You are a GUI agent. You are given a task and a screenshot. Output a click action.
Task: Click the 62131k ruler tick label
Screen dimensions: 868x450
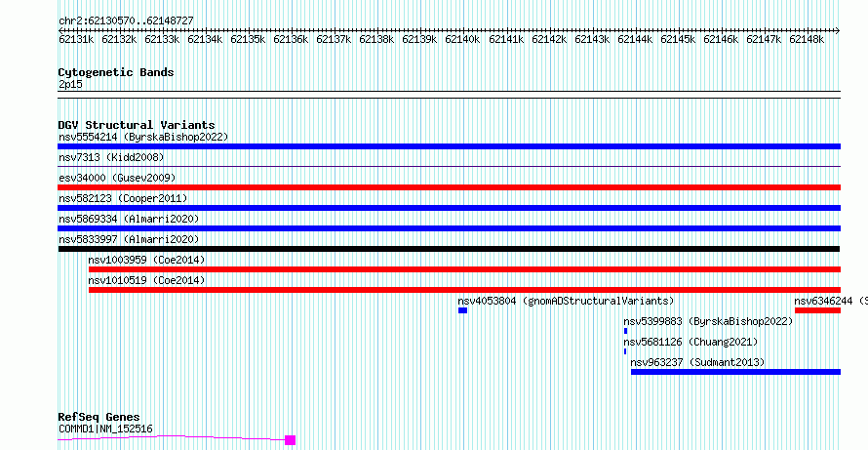pyautogui.click(x=76, y=40)
